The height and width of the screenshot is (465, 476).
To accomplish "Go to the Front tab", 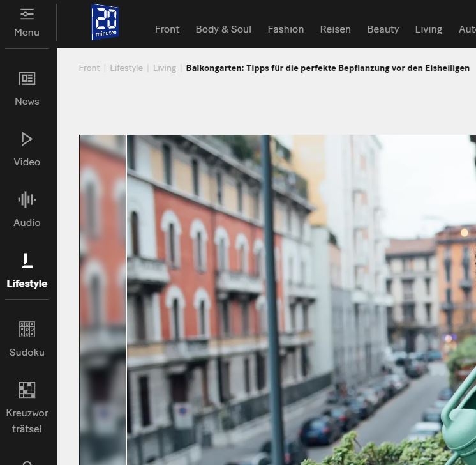I will (167, 29).
